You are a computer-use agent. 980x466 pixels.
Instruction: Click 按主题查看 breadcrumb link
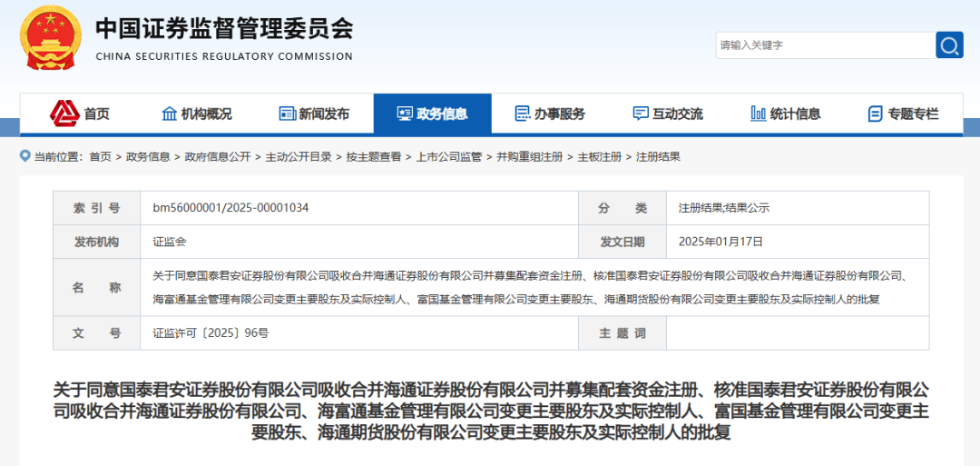click(x=374, y=157)
